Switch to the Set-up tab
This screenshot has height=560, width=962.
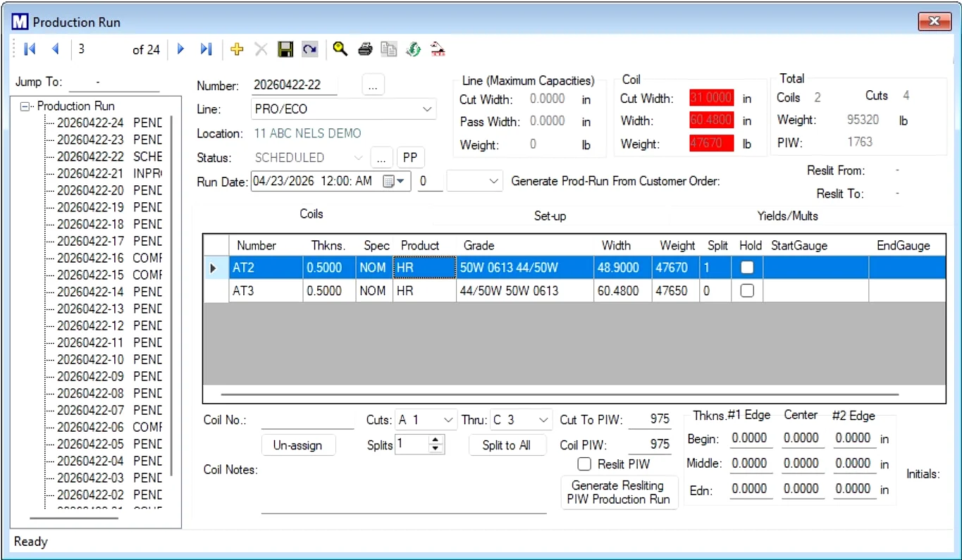(550, 216)
